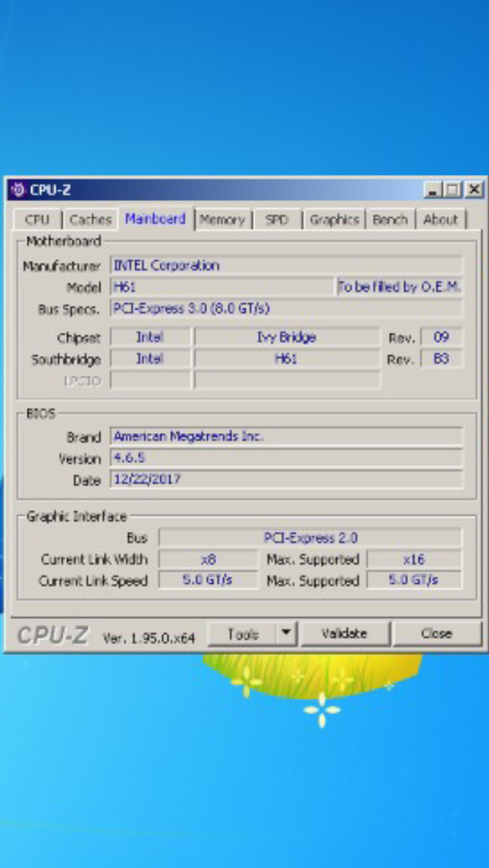Click the Graphic Interface PCI-Express 2.0 field
The height and width of the screenshot is (868, 489).
click(310, 537)
